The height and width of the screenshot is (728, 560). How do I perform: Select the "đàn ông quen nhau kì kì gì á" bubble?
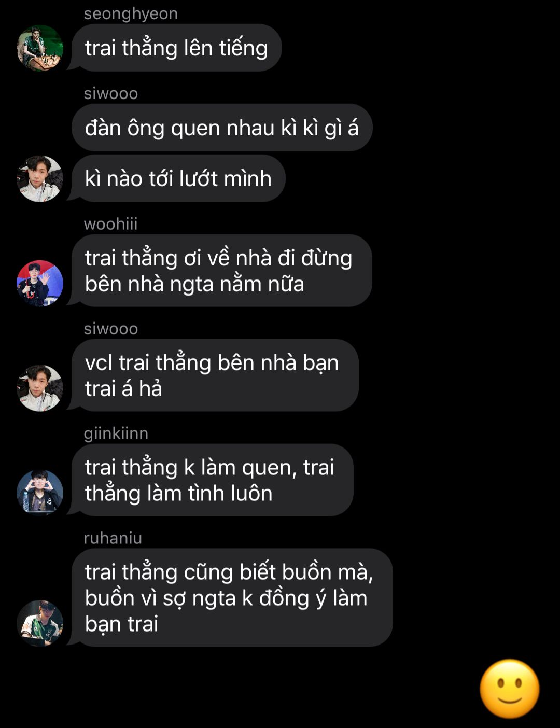(x=222, y=128)
